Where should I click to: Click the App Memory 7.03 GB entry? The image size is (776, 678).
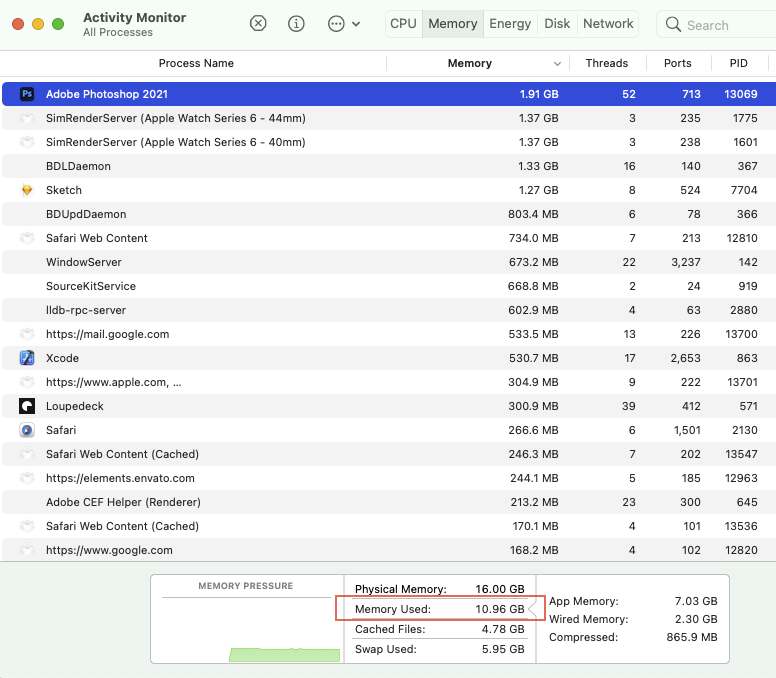tap(633, 601)
